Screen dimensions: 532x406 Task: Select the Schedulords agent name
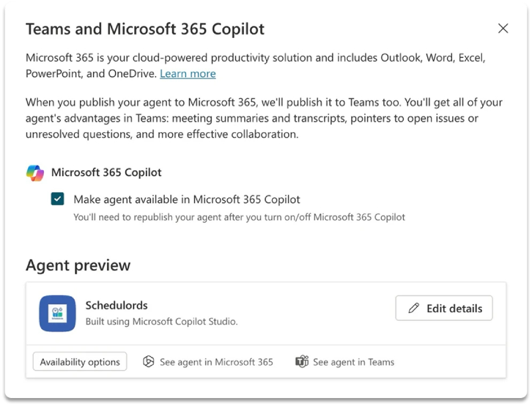pyautogui.click(x=116, y=306)
